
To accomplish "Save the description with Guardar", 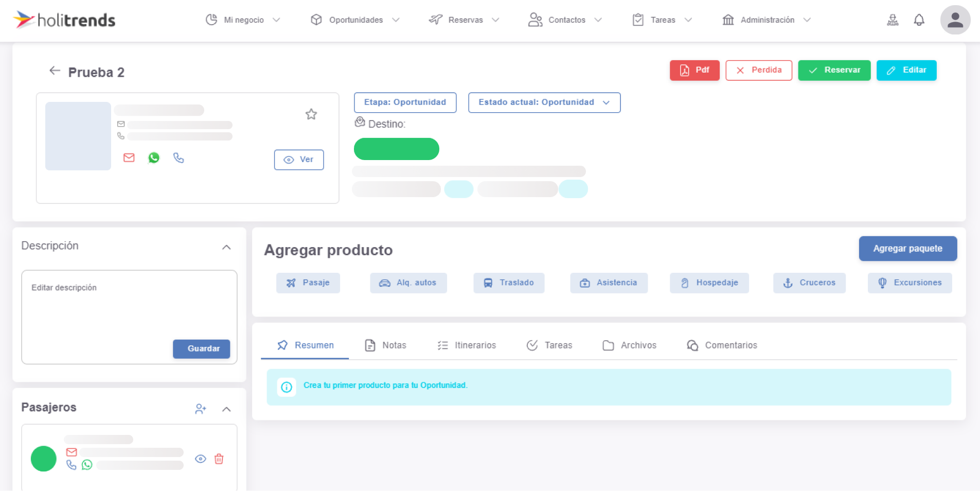I will coord(202,349).
